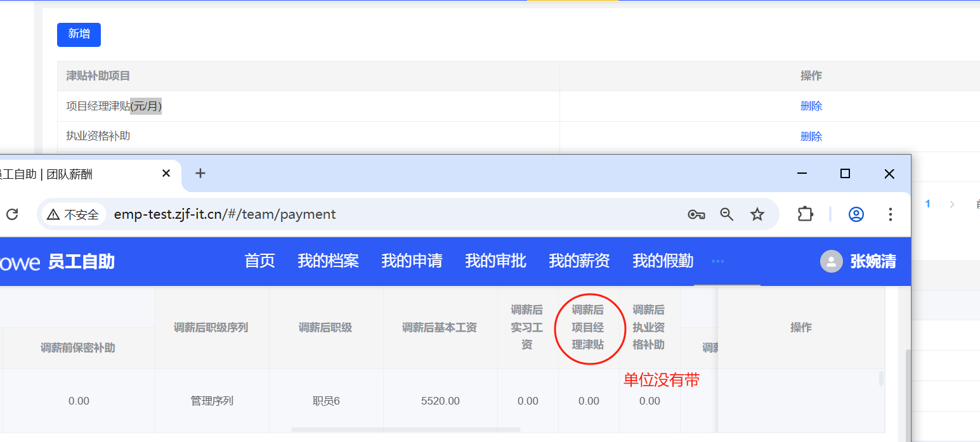Click the 不安全 site security warning
The height and width of the screenshot is (442, 980).
coord(74,214)
